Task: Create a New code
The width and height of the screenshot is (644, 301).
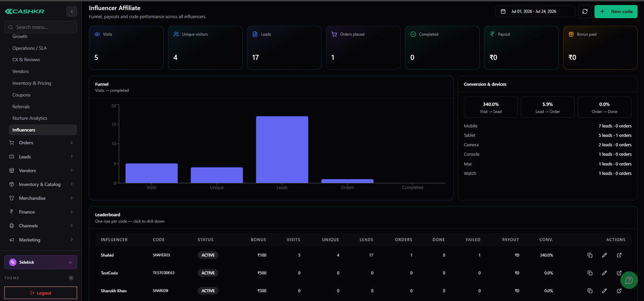Action: (x=616, y=11)
